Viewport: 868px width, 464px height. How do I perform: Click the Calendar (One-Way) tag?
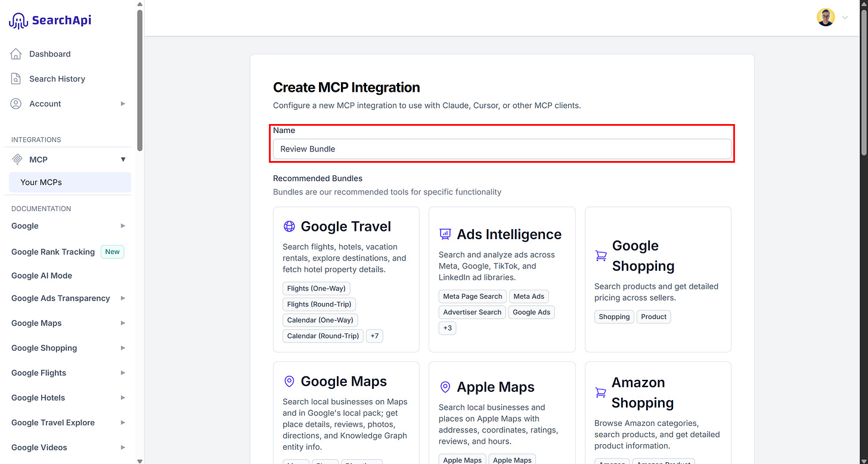click(320, 320)
